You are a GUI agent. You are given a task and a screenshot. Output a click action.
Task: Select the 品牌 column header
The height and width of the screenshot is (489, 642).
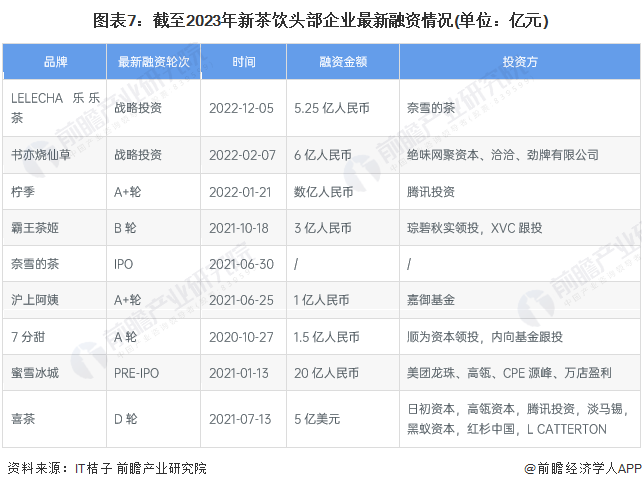tap(55, 62)
